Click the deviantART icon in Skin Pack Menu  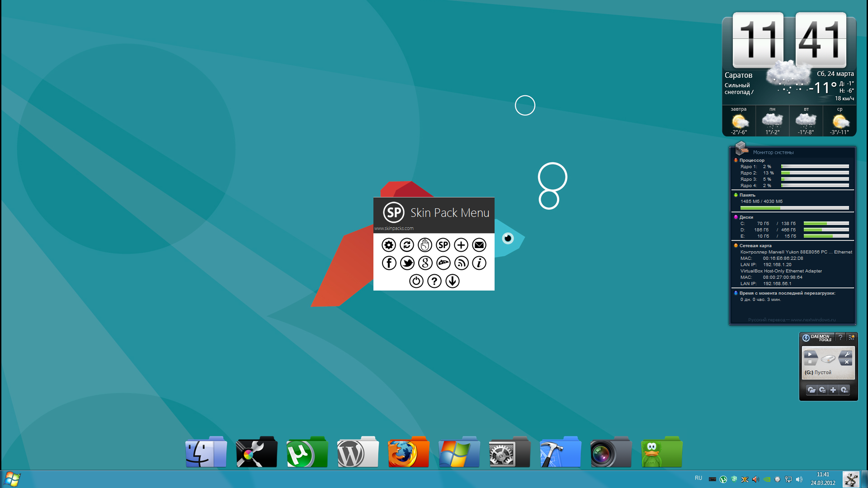point(443,263)
